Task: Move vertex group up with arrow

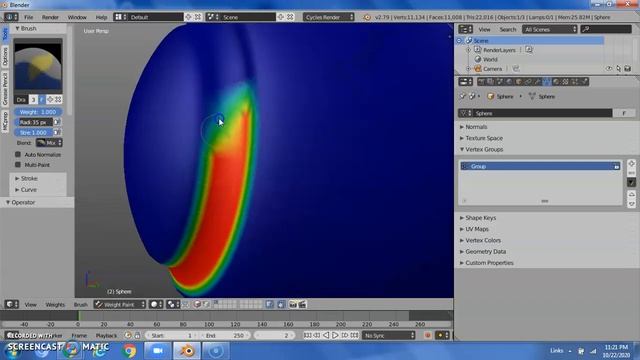Action: tap(631, 194)
